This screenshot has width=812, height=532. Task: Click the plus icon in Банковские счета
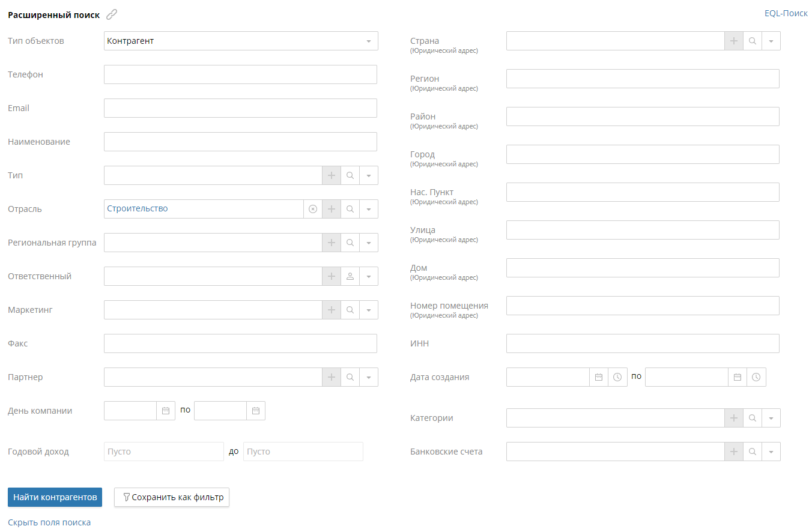tap(733, 452)
